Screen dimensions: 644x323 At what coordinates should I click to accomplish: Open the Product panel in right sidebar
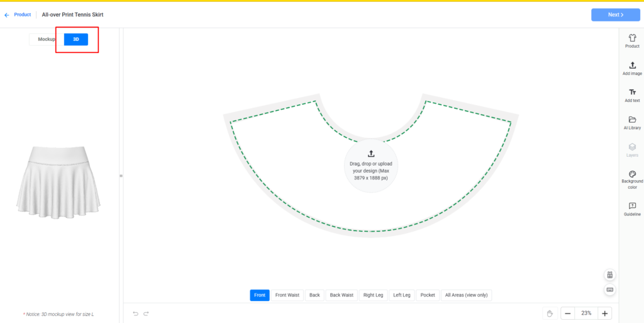point(632,41)
